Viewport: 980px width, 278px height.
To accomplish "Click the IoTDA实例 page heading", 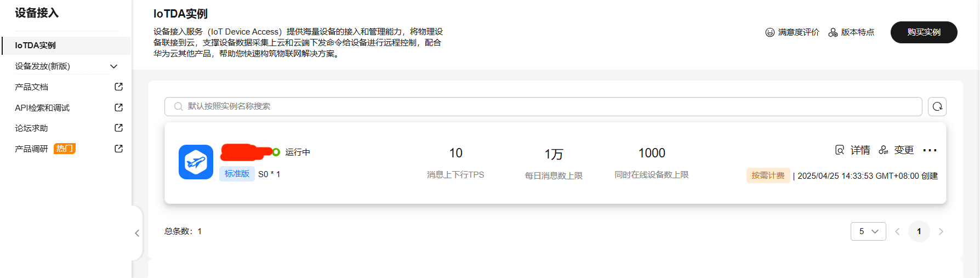I will click(x=180, y=14).
